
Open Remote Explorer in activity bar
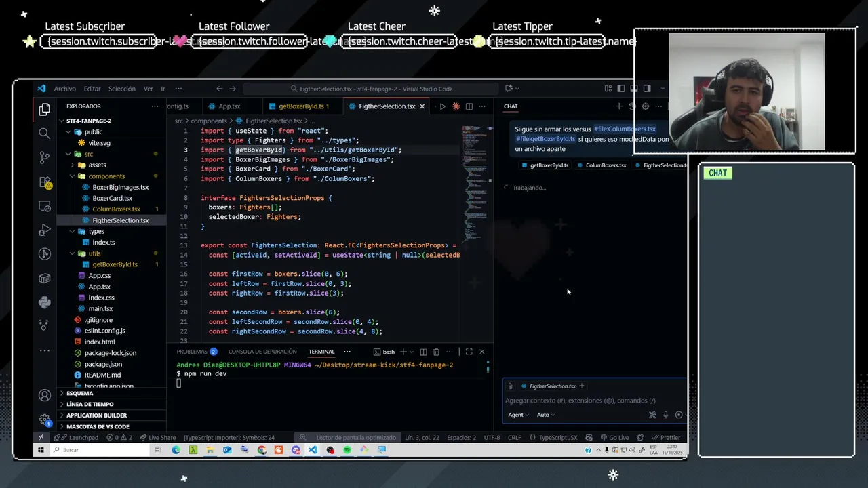[x=45, y=206]
